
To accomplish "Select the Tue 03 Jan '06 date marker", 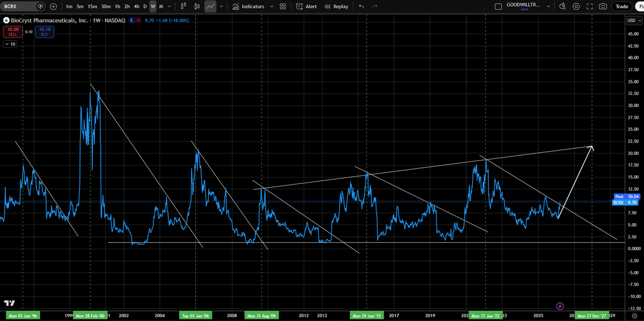I will [x=195, y=315].
